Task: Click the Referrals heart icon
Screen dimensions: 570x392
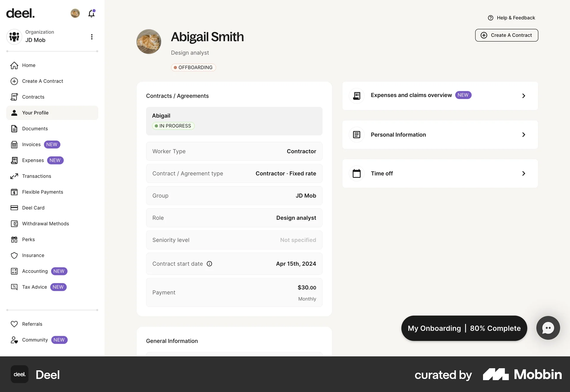Action: tap(14, 324)
